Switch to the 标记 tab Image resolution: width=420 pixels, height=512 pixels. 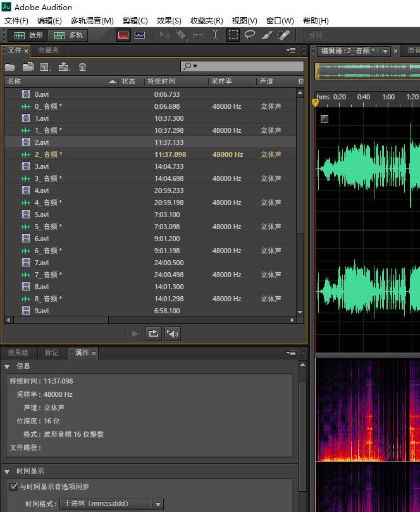point(52,353)
